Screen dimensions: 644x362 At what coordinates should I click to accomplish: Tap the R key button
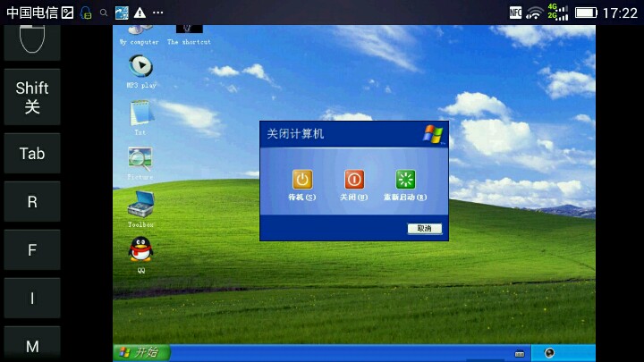(32, 202)
